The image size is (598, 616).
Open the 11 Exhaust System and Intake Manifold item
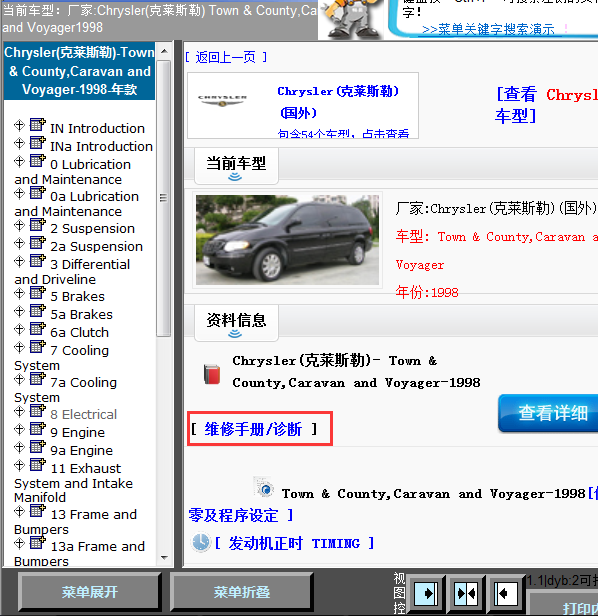73,483
